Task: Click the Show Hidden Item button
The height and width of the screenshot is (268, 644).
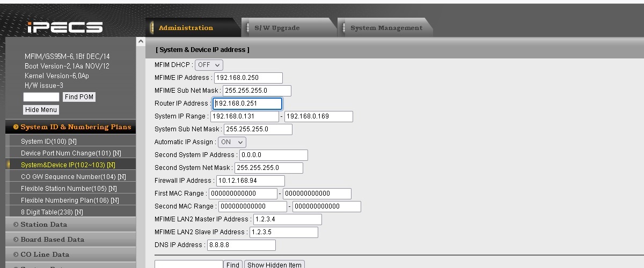Action: coord(274,265)
